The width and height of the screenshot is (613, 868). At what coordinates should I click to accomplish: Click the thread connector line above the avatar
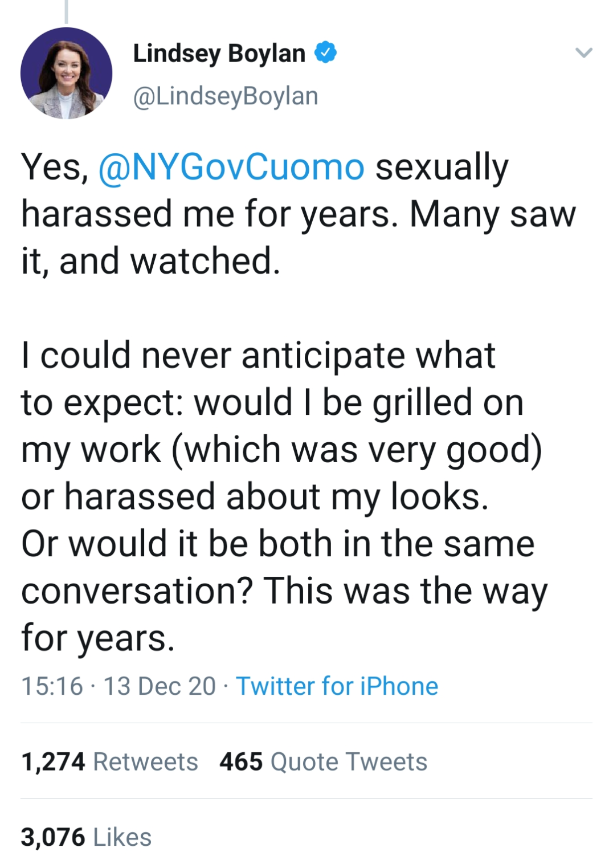coord(66,11)
